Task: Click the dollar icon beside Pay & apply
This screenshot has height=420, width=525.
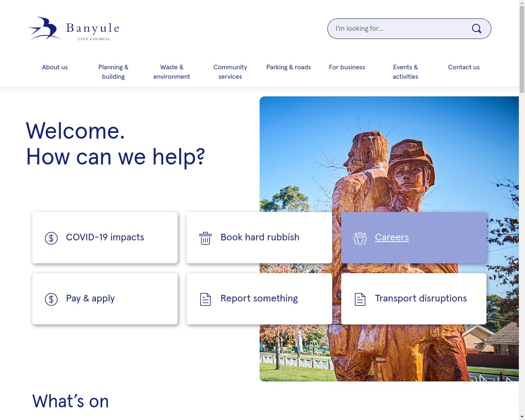Action: 51,299
